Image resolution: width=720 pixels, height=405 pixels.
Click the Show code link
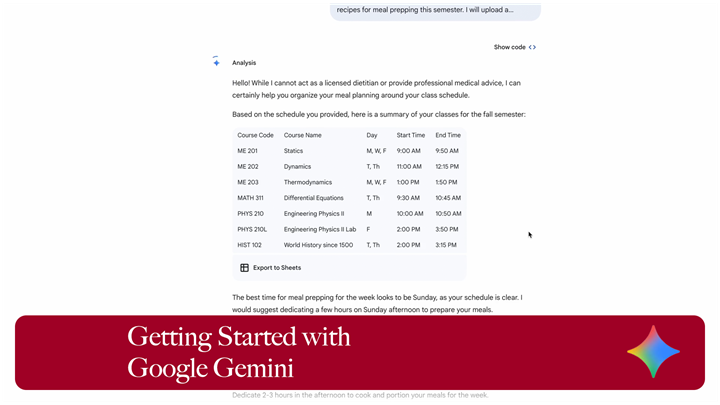click(x=514, y=47)
